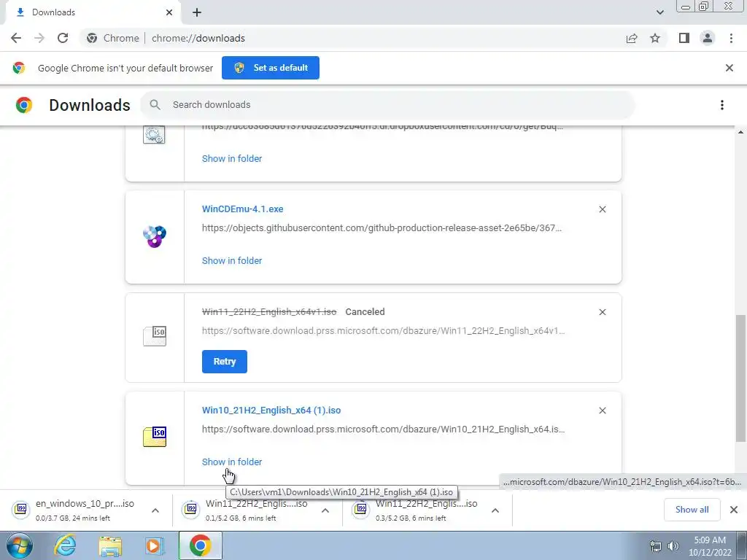The width and height of the screenshot is (747, 560).
Task: Show WinCDEmu-4.1.exe in folder
Action: pyautogui.click(x=232, y=260)
